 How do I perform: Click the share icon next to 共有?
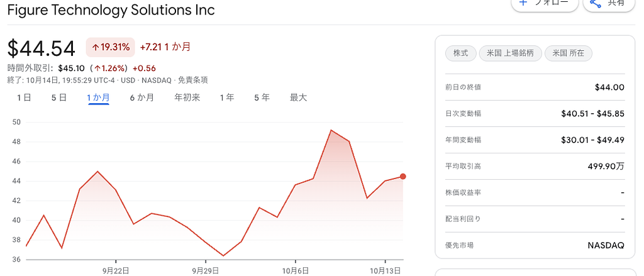tap(595, 3)
